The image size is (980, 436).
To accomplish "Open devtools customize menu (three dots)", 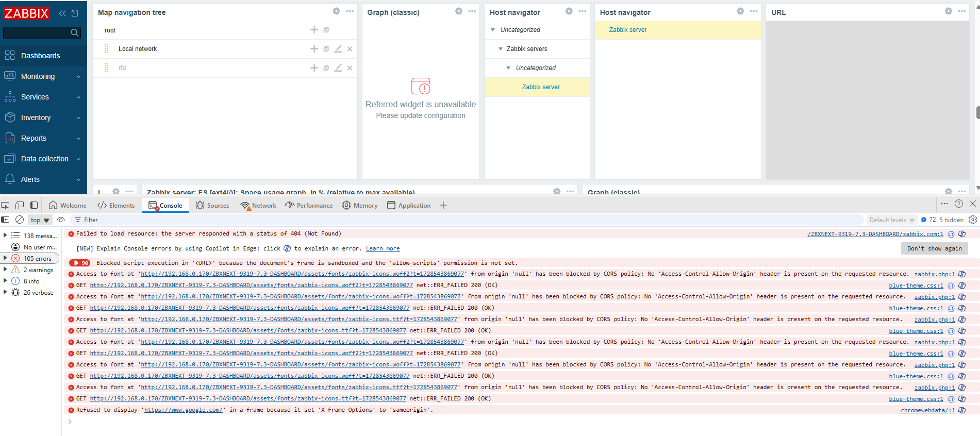I will [944, 204].
